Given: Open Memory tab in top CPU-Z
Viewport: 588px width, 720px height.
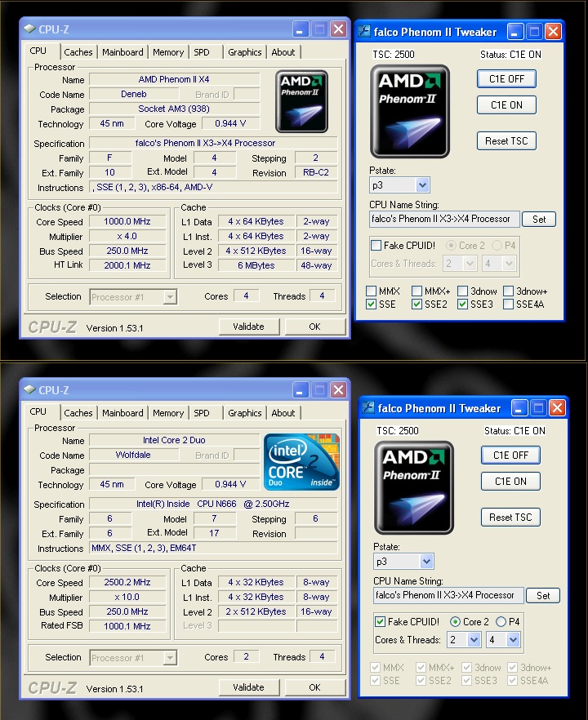Looking at the screenshot, I should [168, 52].
